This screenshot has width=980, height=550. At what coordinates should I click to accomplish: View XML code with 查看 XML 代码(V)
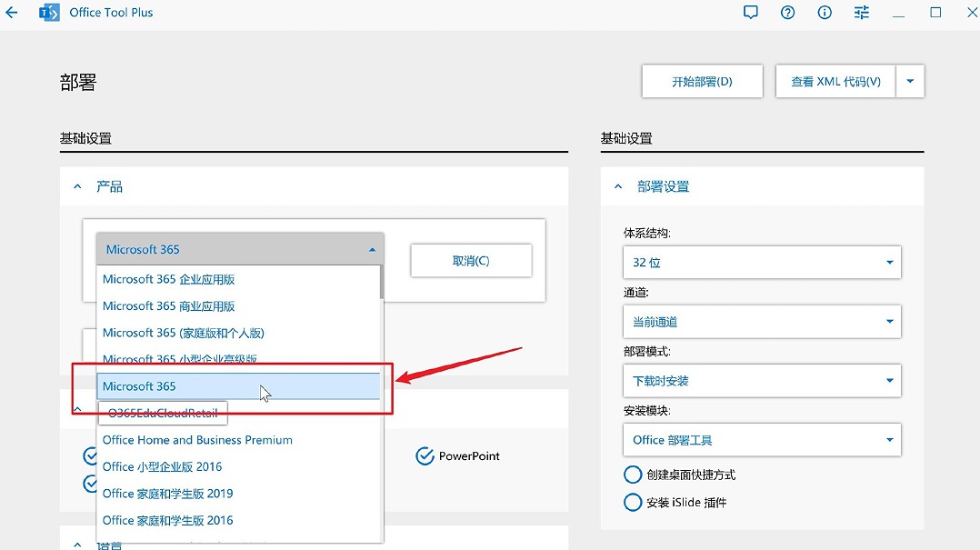(835, 81)
